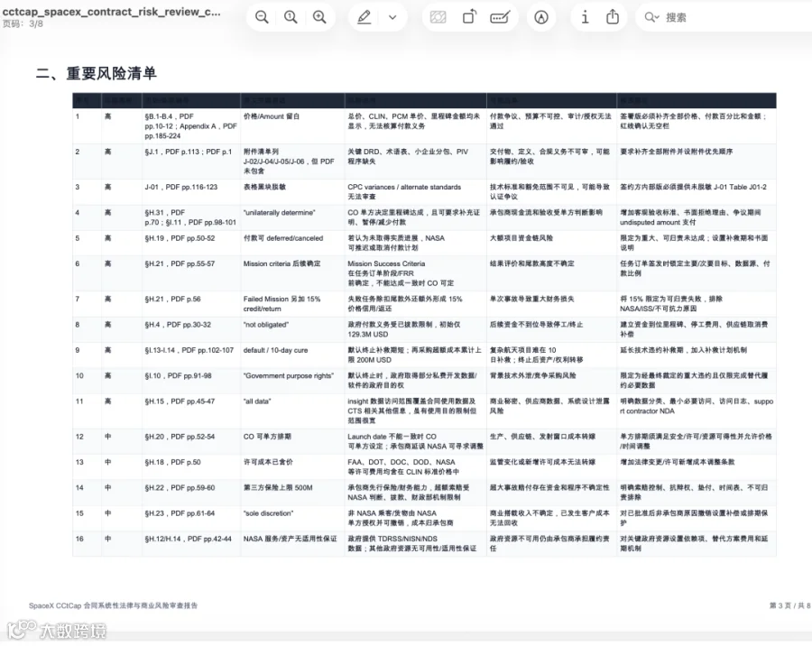Select text "Government purpose rights"
This screenshot has height=646, width=812.
click(289, 375)
